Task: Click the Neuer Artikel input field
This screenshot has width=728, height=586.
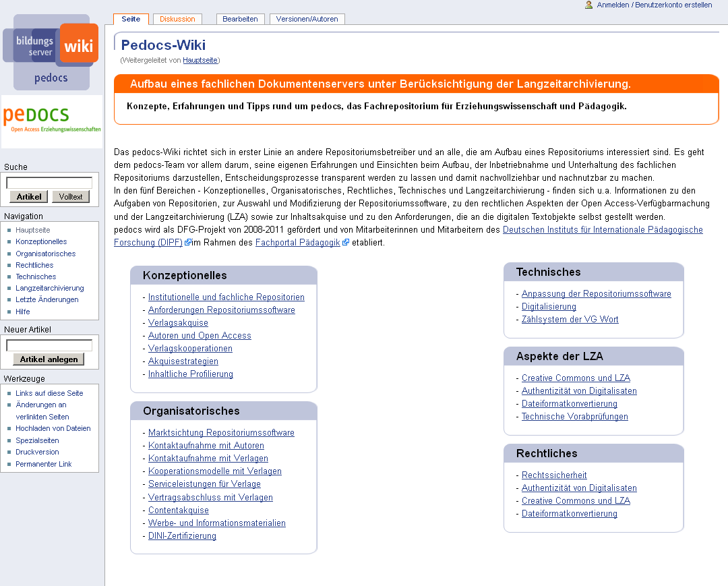Action: click(49, 345)
